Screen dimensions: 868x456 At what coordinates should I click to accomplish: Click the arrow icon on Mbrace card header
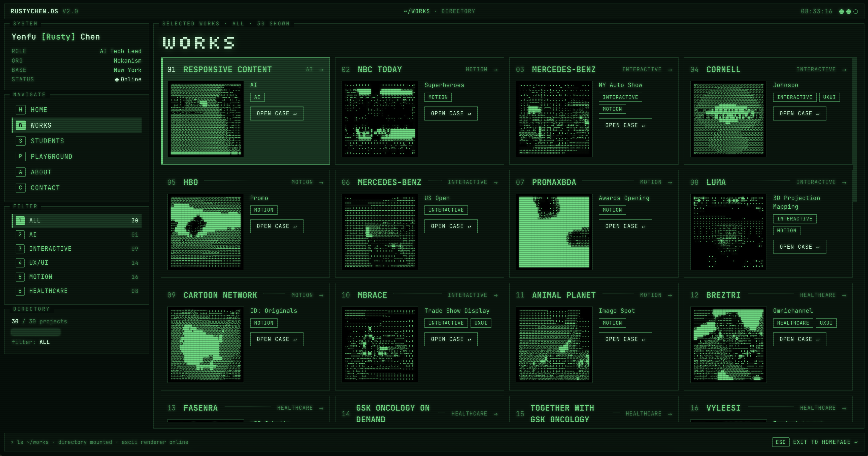click(x=495, y=295)
